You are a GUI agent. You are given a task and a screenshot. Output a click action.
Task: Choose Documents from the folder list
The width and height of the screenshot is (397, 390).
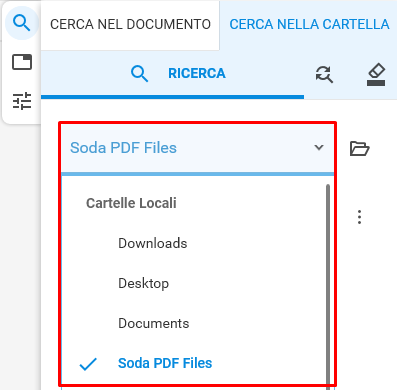pos(154,324)
